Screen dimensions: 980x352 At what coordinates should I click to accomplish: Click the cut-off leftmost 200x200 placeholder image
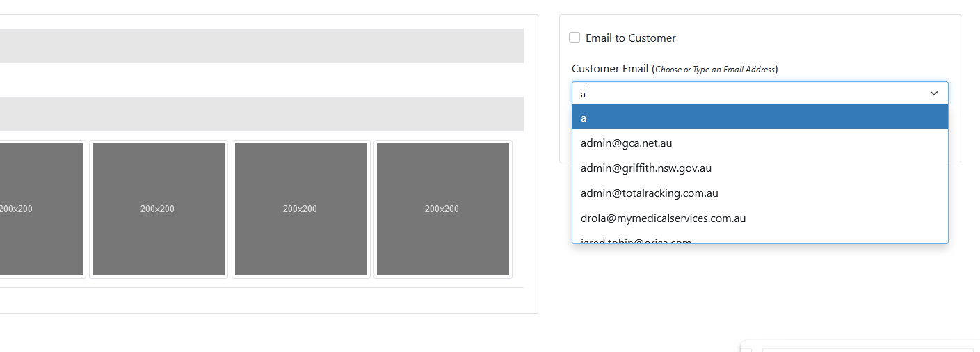[40, 209]
